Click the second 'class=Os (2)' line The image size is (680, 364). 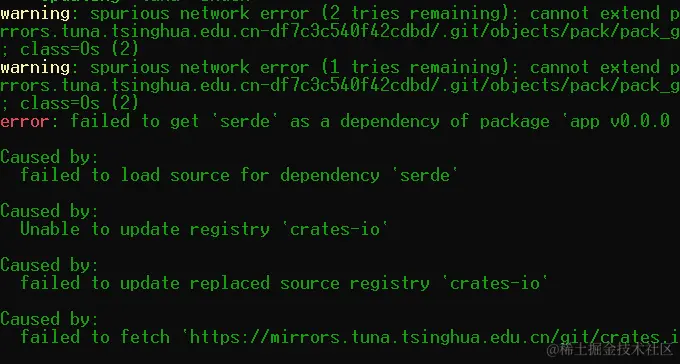coord(69,103)
